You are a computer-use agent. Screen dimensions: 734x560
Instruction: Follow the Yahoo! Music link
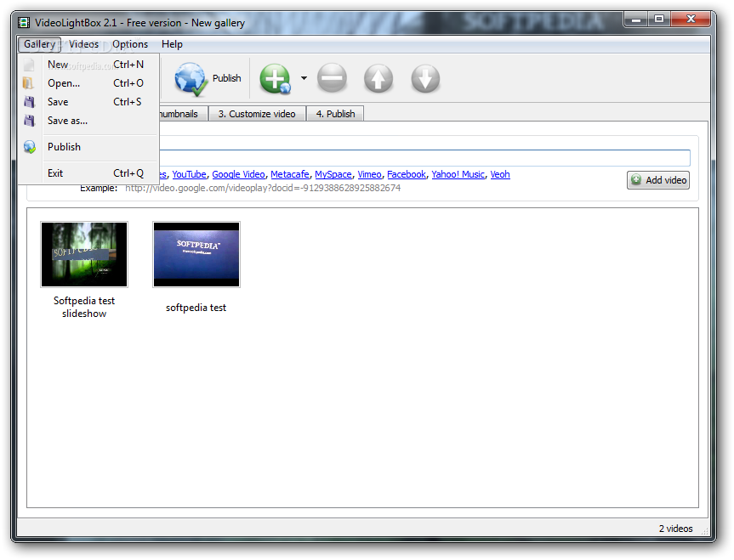coord(458,174)
